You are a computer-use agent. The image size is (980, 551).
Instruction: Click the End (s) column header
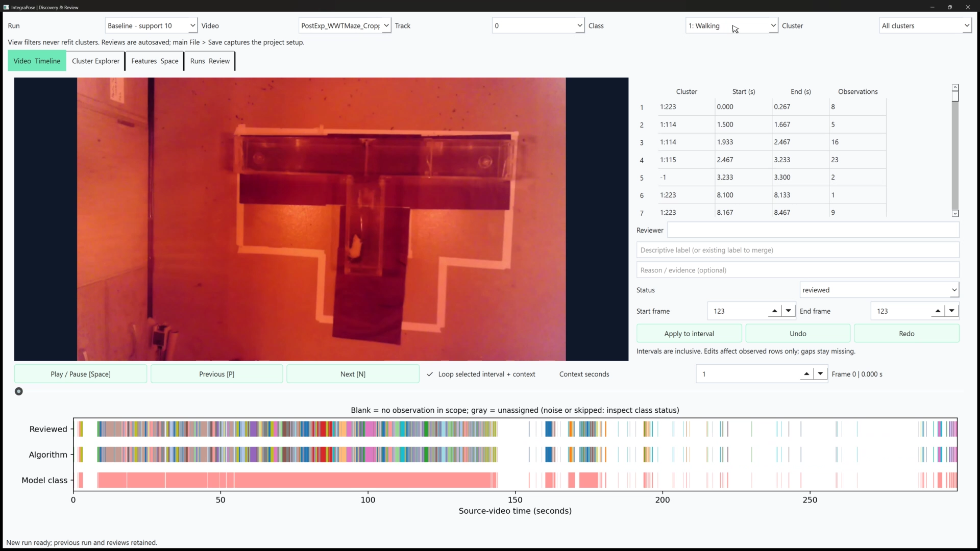800,92
